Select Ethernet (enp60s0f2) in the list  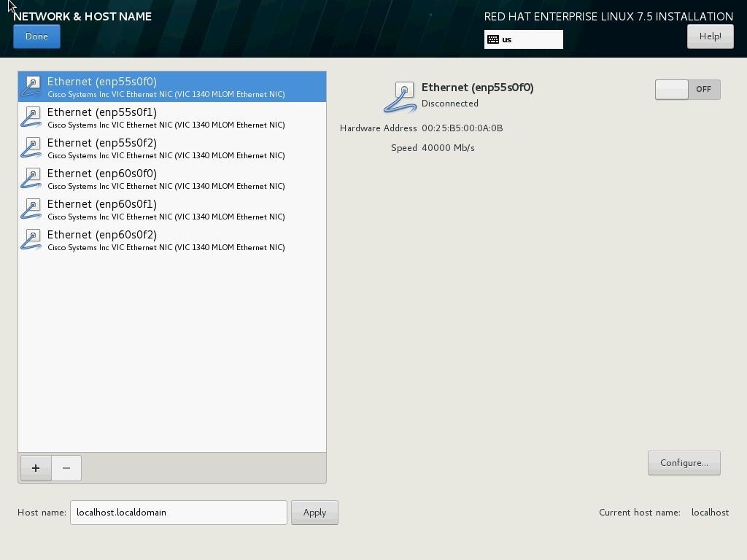coord(172,240)
